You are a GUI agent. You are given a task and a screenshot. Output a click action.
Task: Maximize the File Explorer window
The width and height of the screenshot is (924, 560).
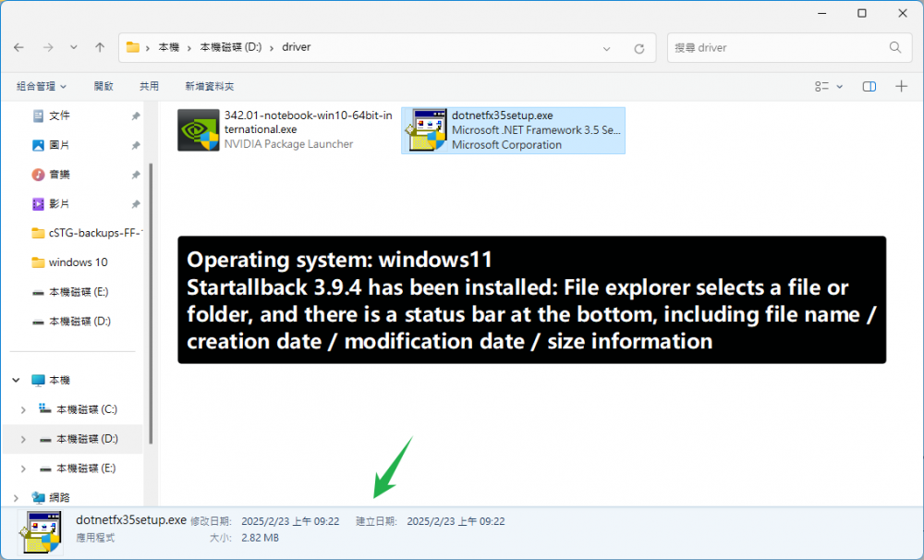point(861,13)
